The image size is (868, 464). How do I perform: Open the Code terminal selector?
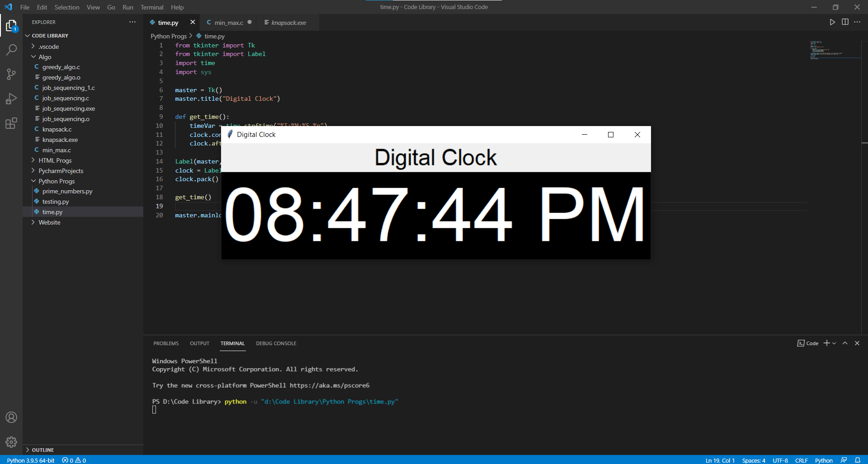click(x=808, y=343)
